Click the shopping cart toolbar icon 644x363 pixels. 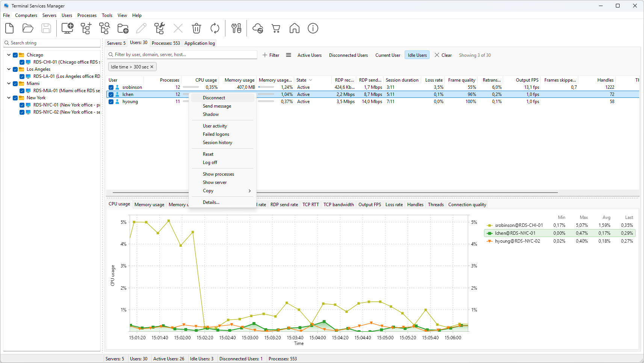click(276, 28)
